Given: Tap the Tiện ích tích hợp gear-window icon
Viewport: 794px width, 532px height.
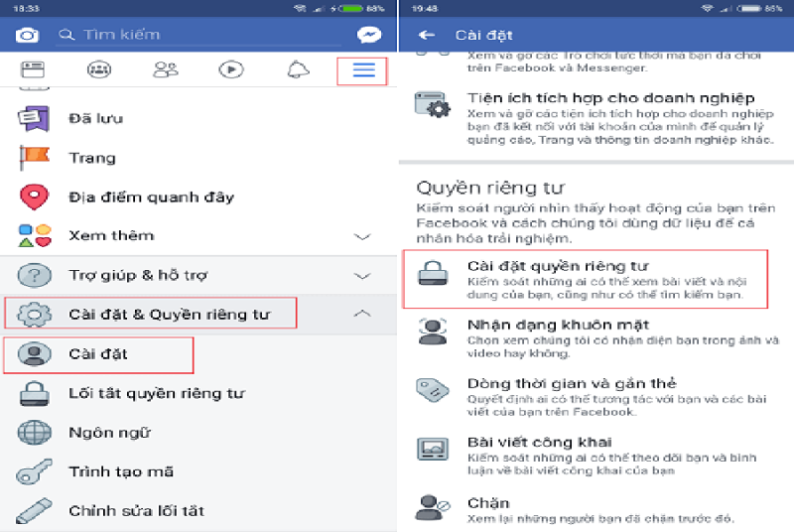Looking at the screenshot, I should coord(432,105).
